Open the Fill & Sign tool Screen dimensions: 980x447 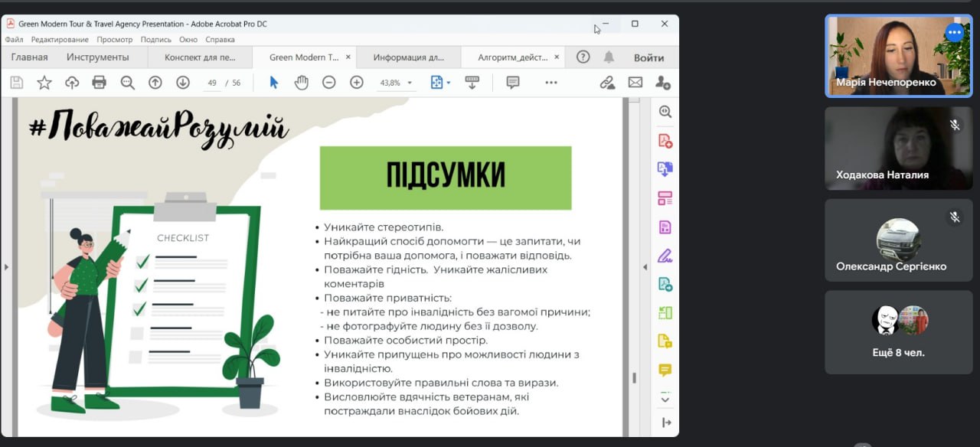coord(665,256)
